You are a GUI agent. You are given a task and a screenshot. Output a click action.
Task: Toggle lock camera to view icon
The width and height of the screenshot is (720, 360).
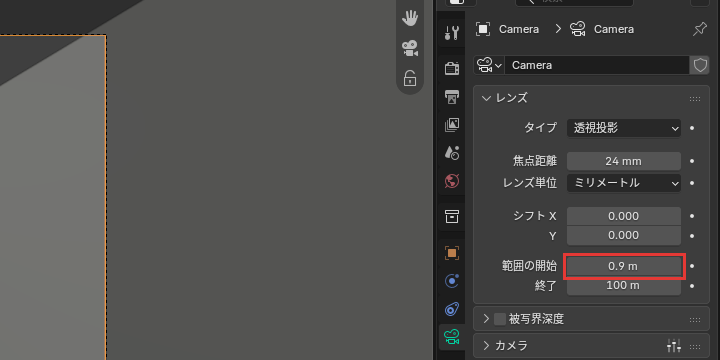pyautogui.click(x=410, y=78)
